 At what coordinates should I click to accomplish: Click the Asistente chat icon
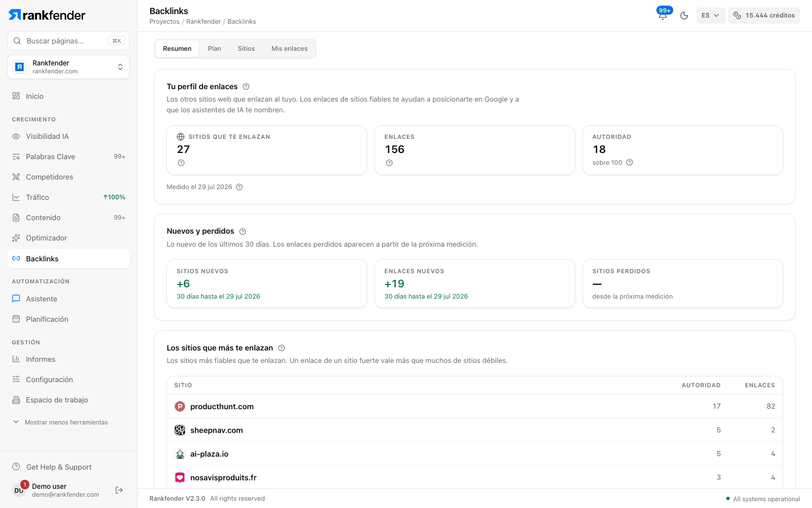point(16,299)
